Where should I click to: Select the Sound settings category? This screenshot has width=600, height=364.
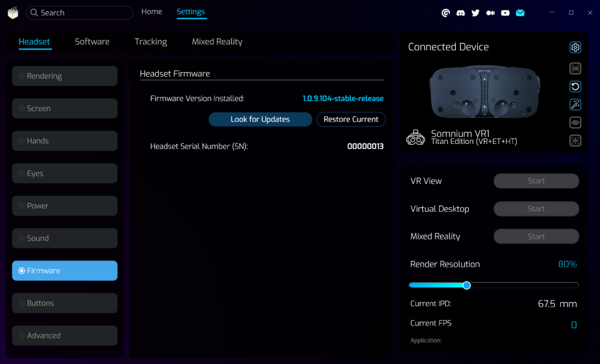[x=64, y=238]
